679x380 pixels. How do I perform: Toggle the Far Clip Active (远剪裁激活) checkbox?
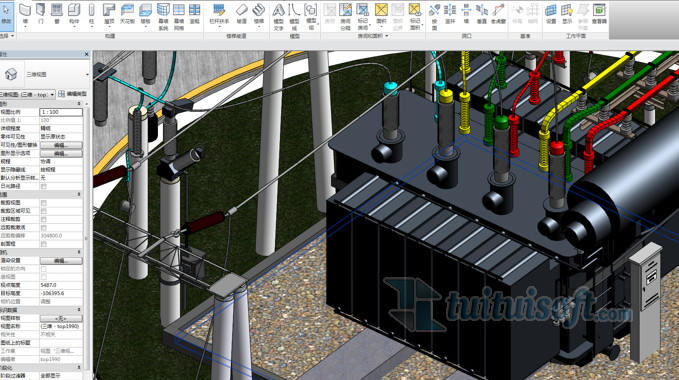[x=44, y=227]
